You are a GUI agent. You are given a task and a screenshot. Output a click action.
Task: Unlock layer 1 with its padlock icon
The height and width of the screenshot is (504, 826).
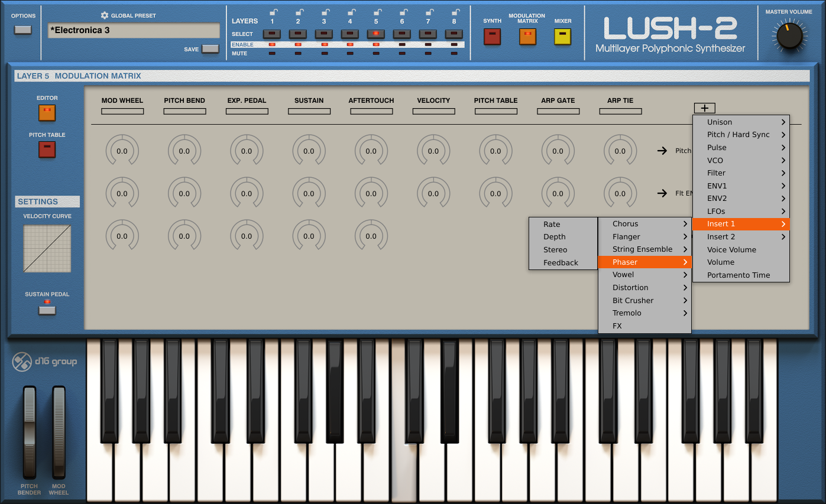[273, 12]
